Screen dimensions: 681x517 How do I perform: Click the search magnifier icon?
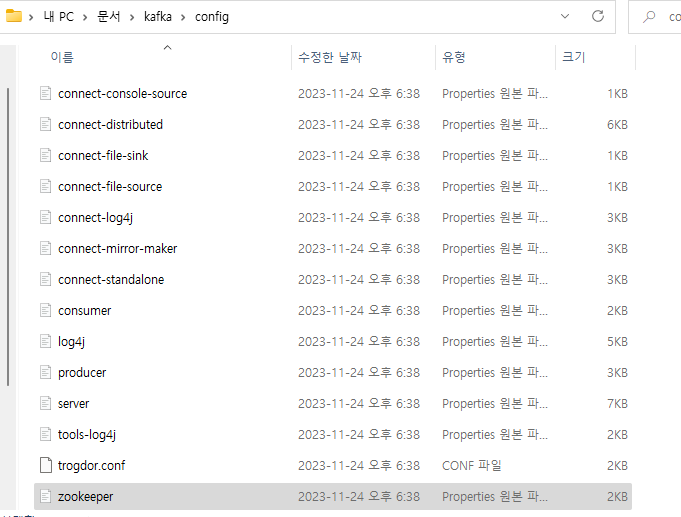pyautogui.click(x=649, y=17)
